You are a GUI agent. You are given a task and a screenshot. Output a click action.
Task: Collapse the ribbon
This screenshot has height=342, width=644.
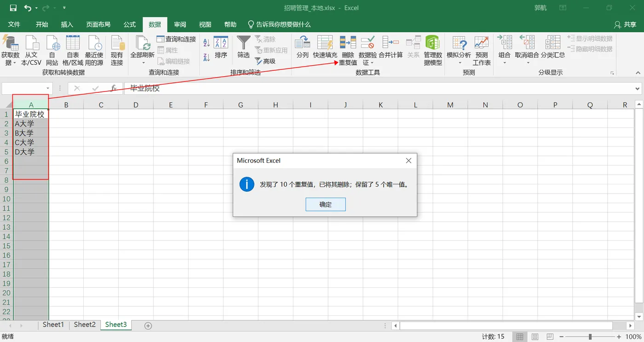pyautogui.click(x=638, y=73)
